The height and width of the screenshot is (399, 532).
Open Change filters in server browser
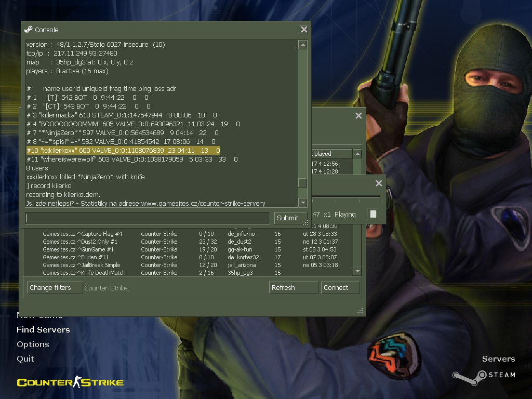55,288
